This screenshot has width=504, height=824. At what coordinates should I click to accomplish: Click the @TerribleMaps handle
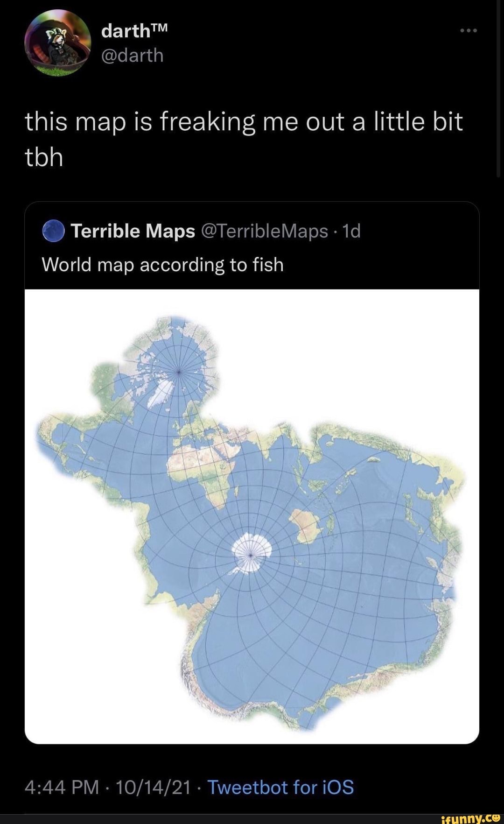tap(264, 231)
